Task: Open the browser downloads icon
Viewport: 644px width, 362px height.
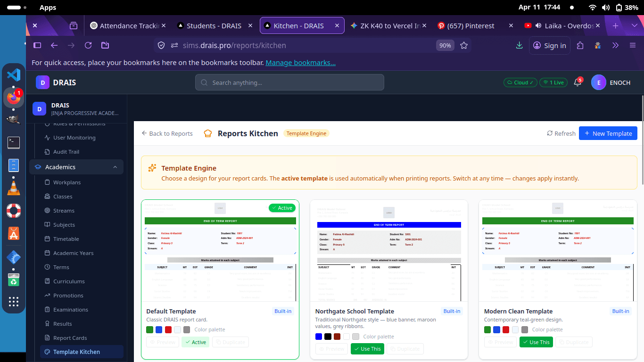Action: click(519, 45)
